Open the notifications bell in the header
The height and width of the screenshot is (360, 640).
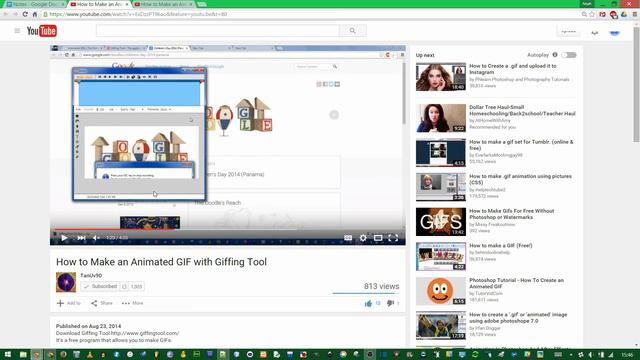[x=595, y=32]
